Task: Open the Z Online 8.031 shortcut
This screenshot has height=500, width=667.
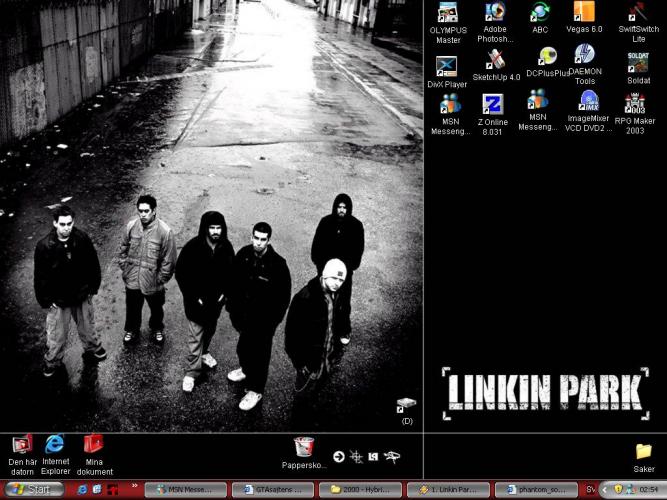Action: pos(493,104)
